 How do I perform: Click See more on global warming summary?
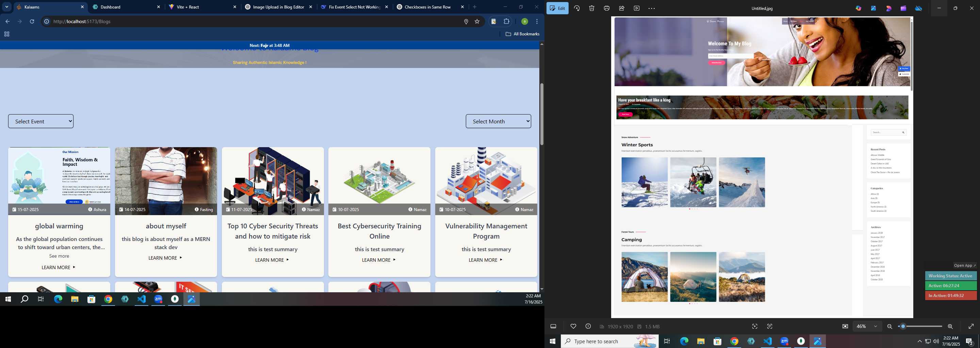(59, 256)
